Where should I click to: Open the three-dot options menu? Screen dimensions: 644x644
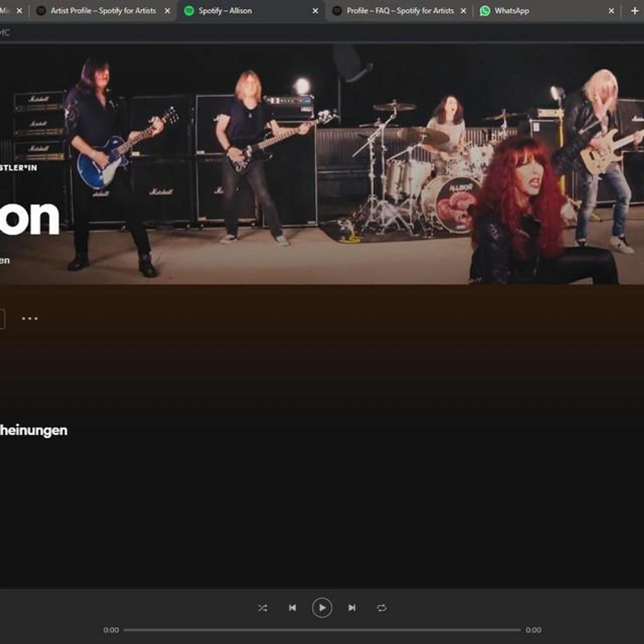(x=30, y=317)
